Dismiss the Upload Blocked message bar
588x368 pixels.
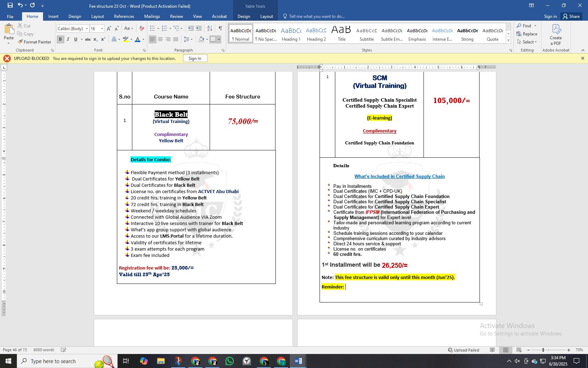click(x=582, y=58)
